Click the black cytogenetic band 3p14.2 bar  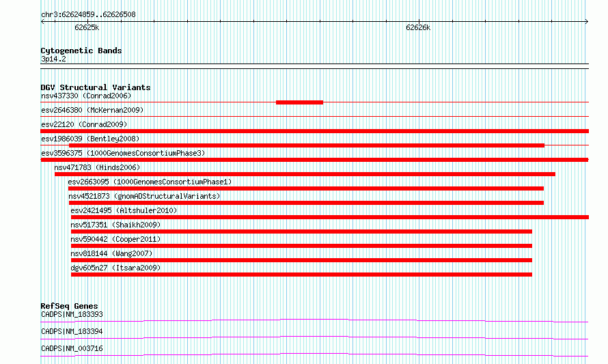pyautogui.click(x=314, y=66)
